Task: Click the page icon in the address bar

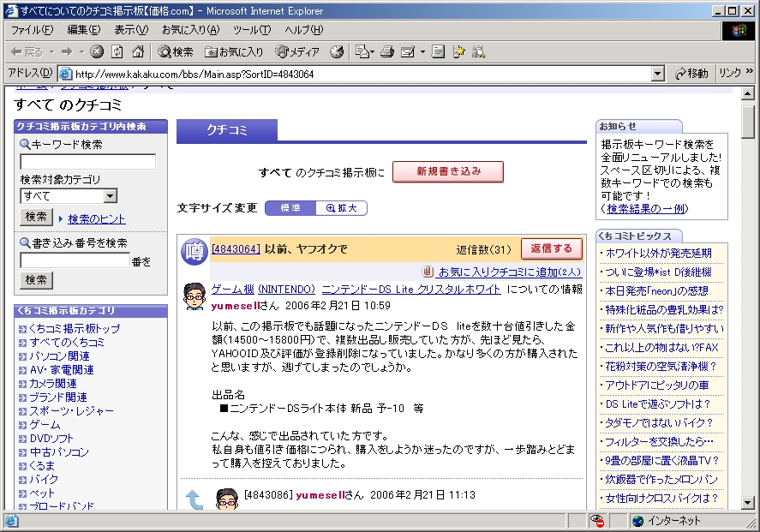Action: [65, 75]
